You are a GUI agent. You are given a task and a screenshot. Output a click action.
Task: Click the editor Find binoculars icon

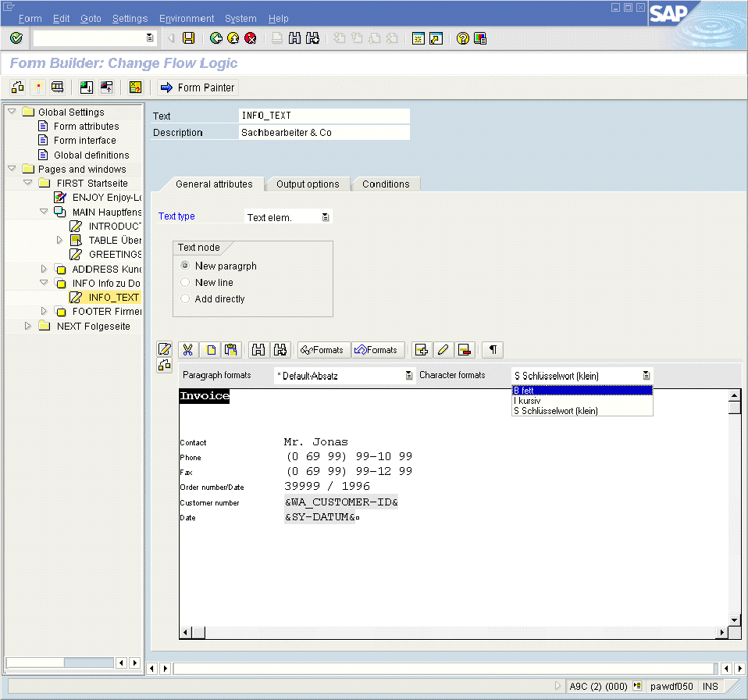(258, 350)
